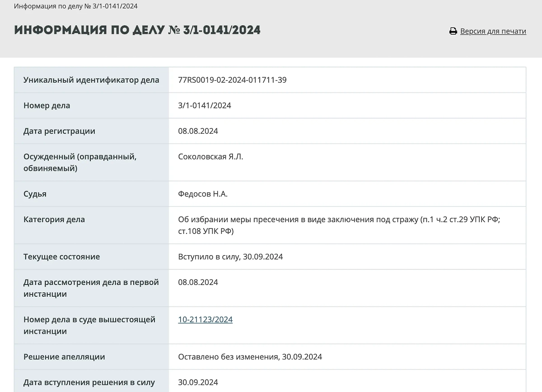Screen dimensions: 542x392
Task: Click the "Номер дела в суде вышестоящей инстанции" label
Action: click(x=89, y=325)
